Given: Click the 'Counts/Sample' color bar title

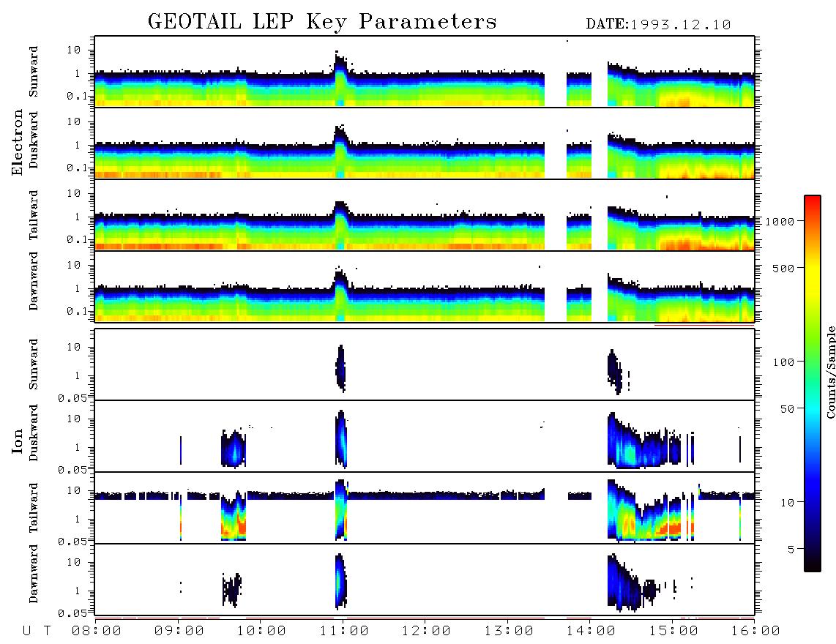Looking at the screenshot, I should [x=830, y=372].
